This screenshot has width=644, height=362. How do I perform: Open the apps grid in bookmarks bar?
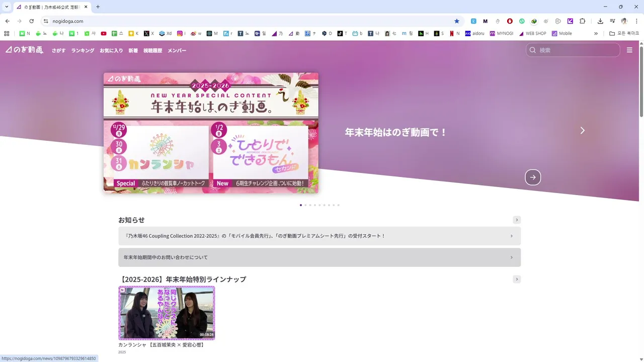[x=7, y=34]
